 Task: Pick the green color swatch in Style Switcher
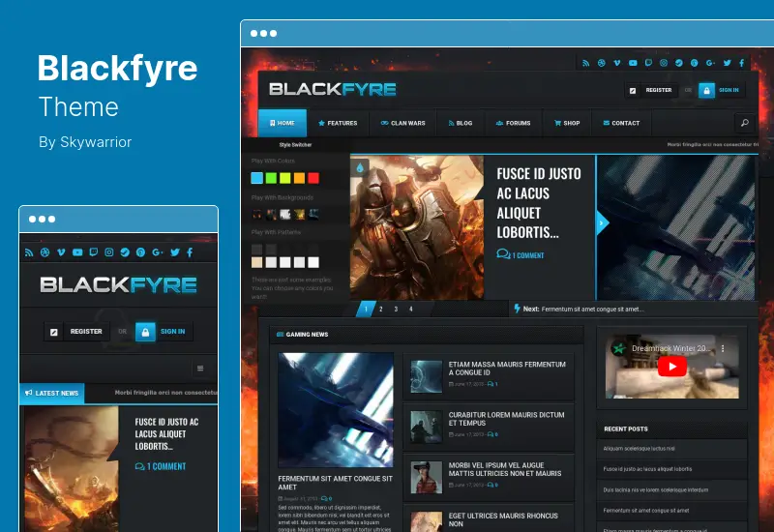point(271,178)
